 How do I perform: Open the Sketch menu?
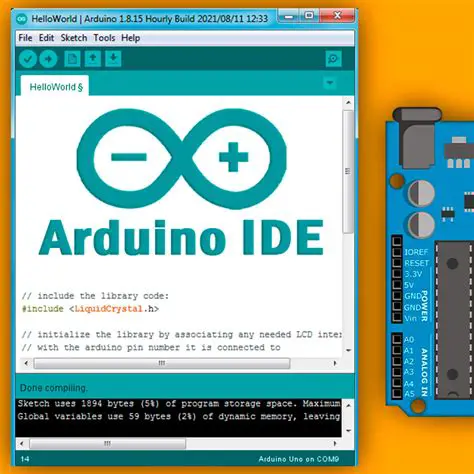point(74,38)
